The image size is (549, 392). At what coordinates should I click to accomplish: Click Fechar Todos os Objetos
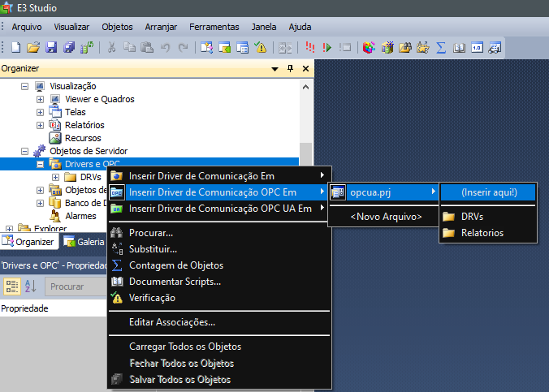[x=219, y=364]
